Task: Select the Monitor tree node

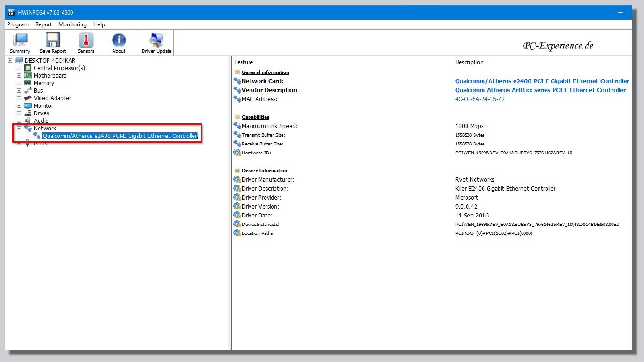Action: [43, 106]
